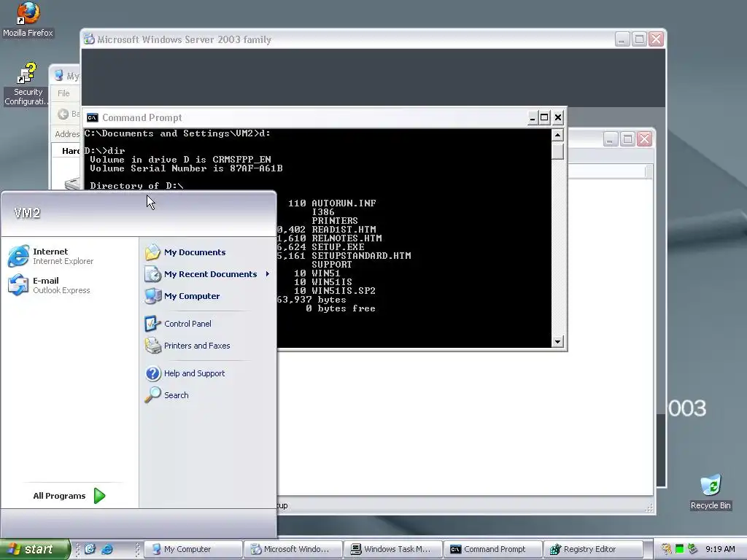Click Command Prompt scrollbar down arrow

tap(557, 341)
